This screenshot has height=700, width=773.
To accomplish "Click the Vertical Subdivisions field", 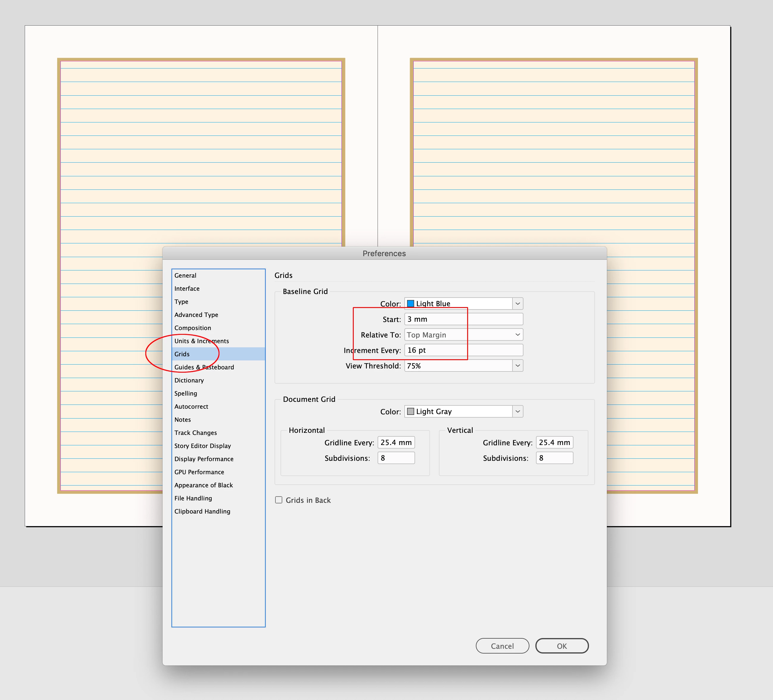I will pos(554,458).
